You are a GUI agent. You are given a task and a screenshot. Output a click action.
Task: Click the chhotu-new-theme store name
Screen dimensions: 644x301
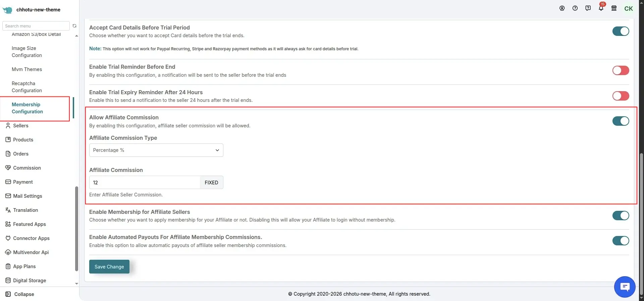pyautogui.click(x=38, y=10)
